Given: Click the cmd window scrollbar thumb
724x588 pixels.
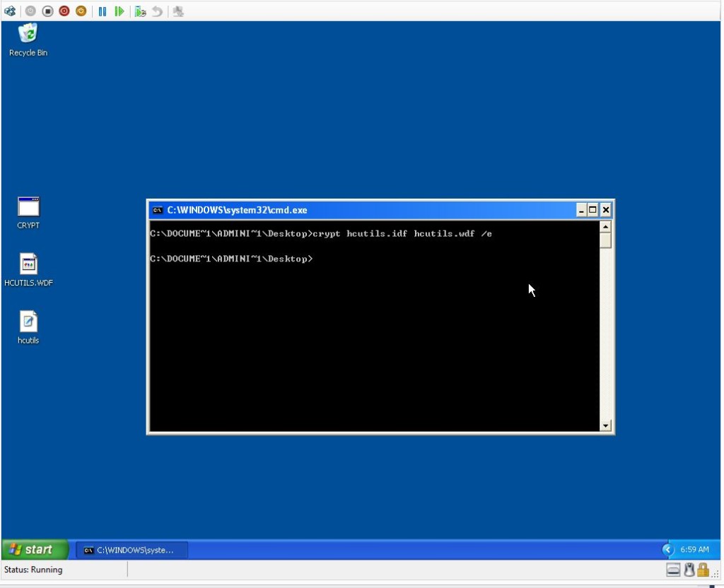Looking at the screenshot, I should tap(605, 240).
